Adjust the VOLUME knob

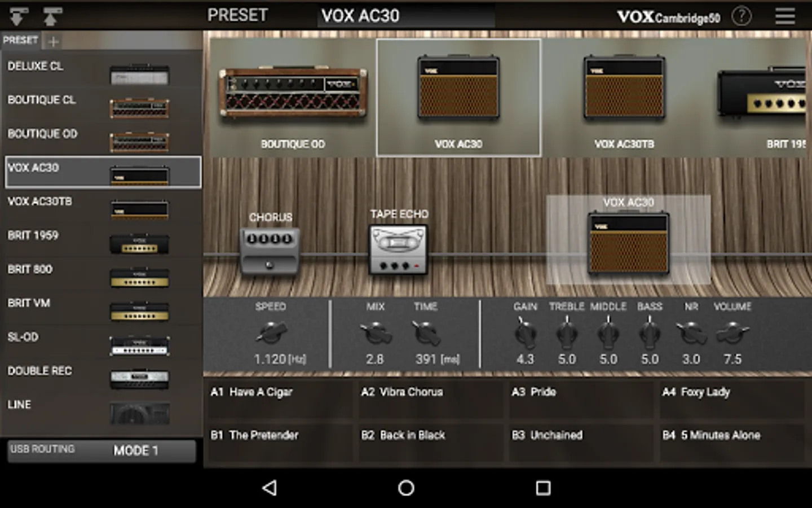tap(732, 333)
